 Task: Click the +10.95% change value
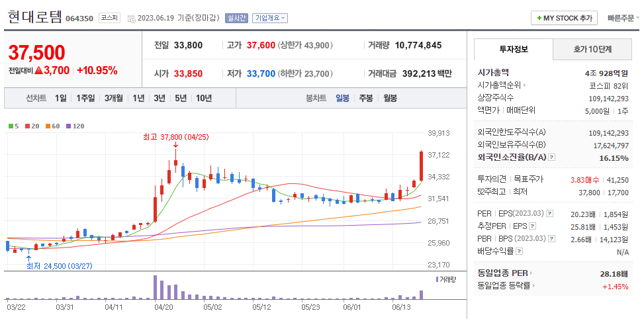(x=97, y=71)
